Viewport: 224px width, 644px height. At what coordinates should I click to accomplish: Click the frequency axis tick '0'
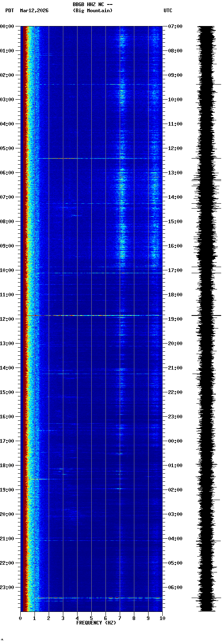coord(20,618)
